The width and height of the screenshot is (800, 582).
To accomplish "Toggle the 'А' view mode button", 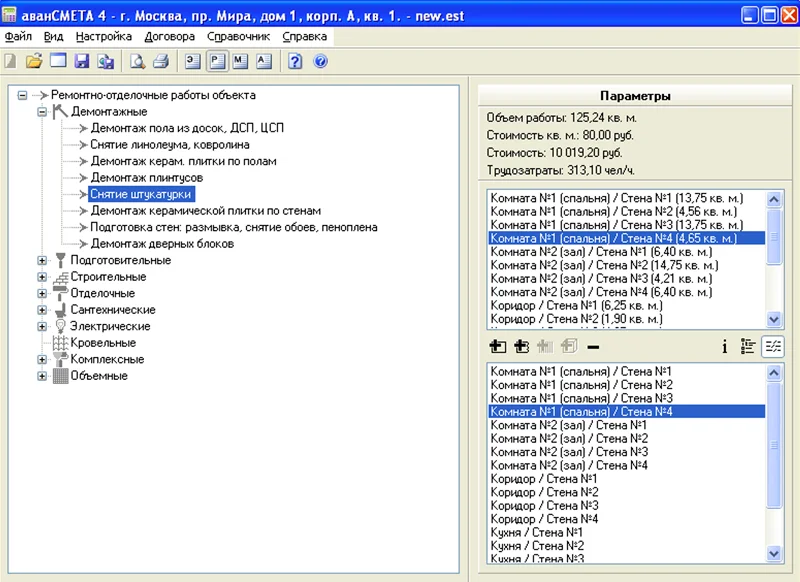I will pyautogui.click(x=264, y=61).
